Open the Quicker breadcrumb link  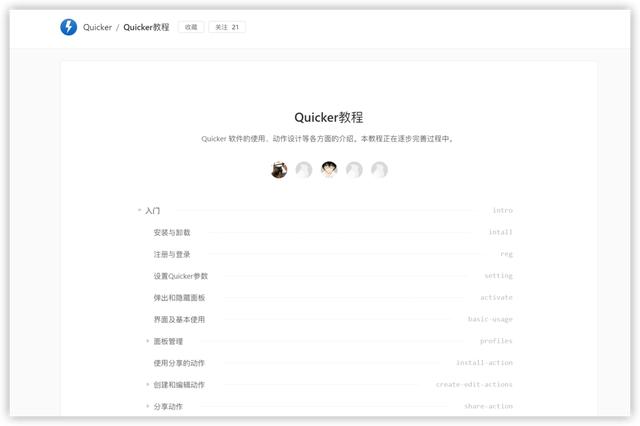(97, 27)
